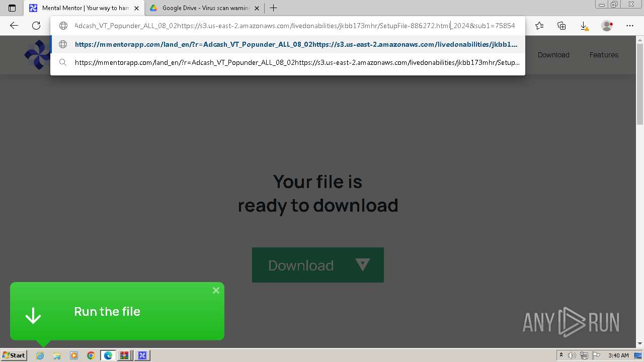The width and height of the screenshot is (644, 362).
Task: Open the Favorites star icon
Action: point(539,26)
